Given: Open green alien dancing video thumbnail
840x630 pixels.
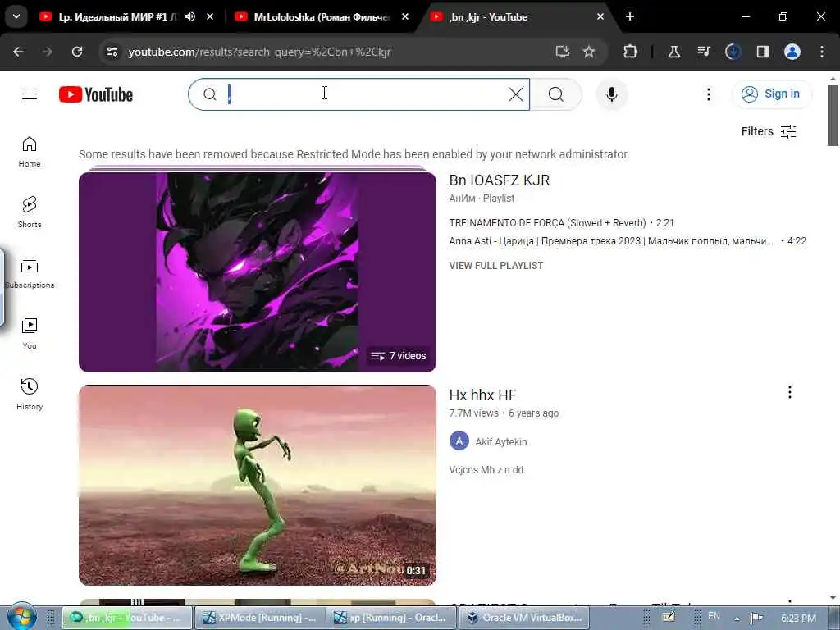Looking at the screenshot, I should click(257, 485).
